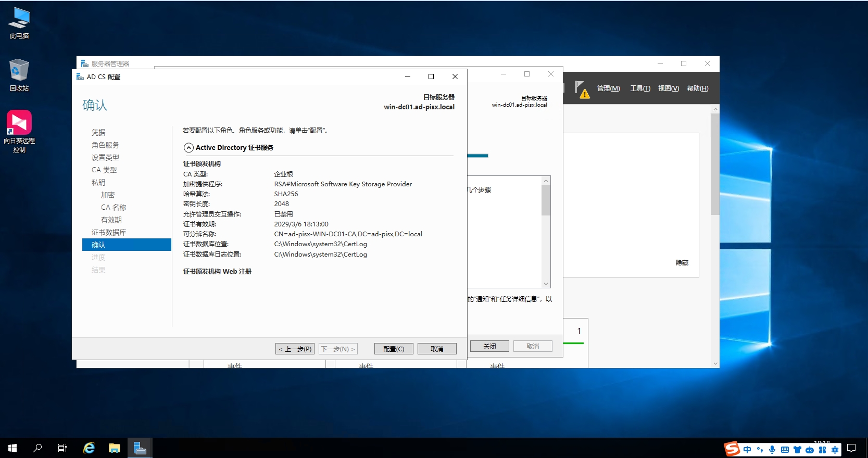Click the Server Manager taskbar icon

[x=140, y=448]
